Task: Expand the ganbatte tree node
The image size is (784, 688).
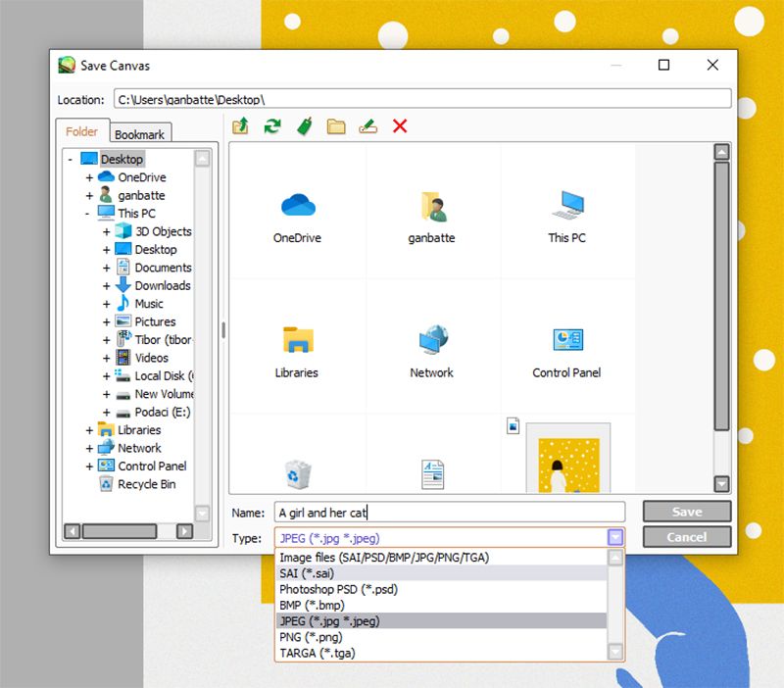Action: click(89, 195)
